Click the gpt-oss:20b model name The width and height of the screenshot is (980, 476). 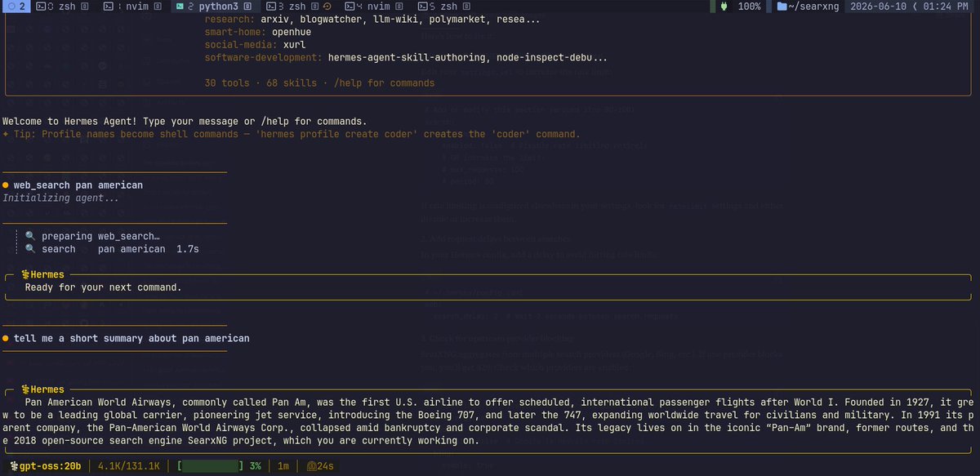tap(52, 465)
